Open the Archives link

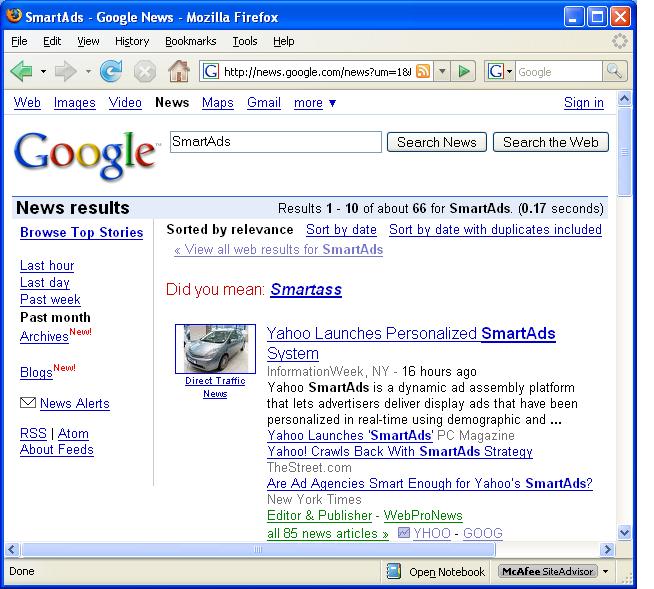[x=44, y=336]
